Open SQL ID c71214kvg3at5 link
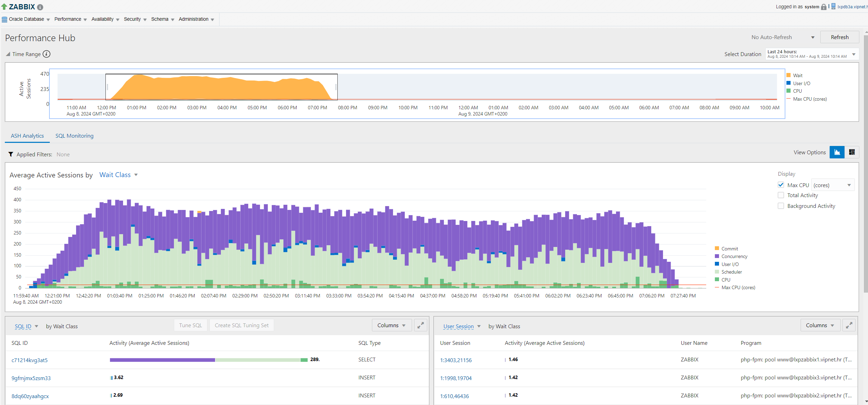This screenshot has height=405, width=868. pyautogui.click(x=30, y=360)
